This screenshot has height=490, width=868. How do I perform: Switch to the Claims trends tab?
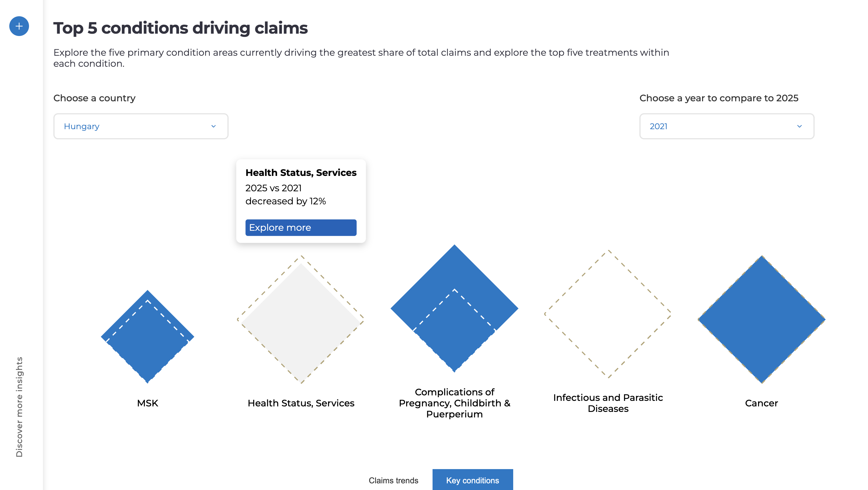[393, 480]
